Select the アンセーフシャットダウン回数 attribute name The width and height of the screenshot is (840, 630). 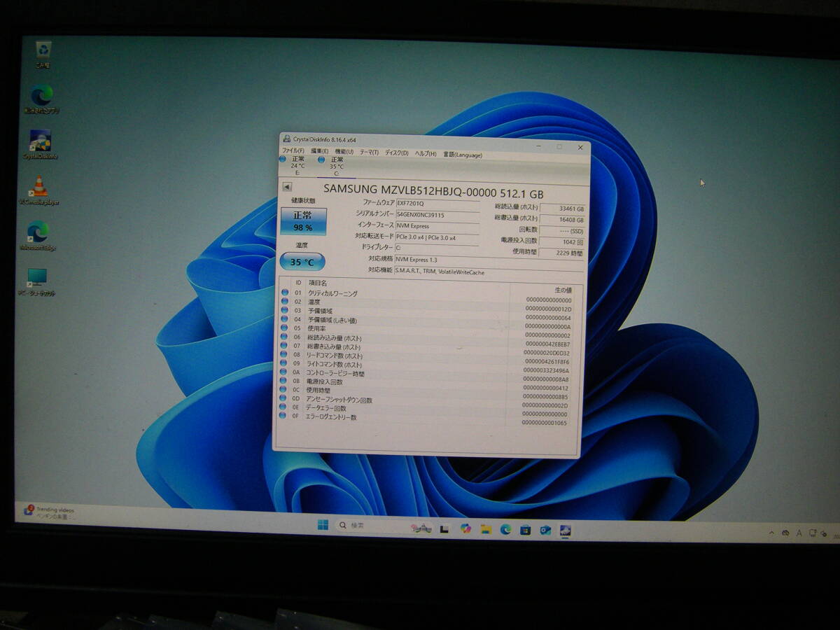[339, 400]
